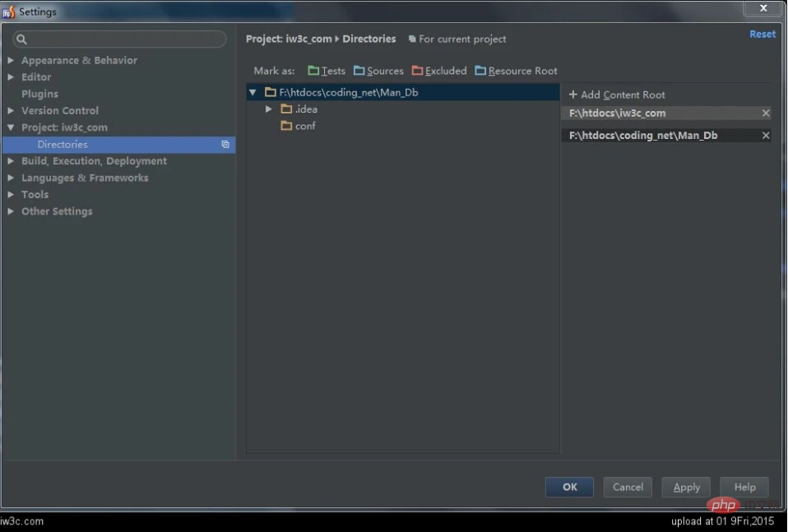788x532 pixels.
Task: Remove F:\htdocs\coding_net\Man_Db content root
Action: coord(766,136)
